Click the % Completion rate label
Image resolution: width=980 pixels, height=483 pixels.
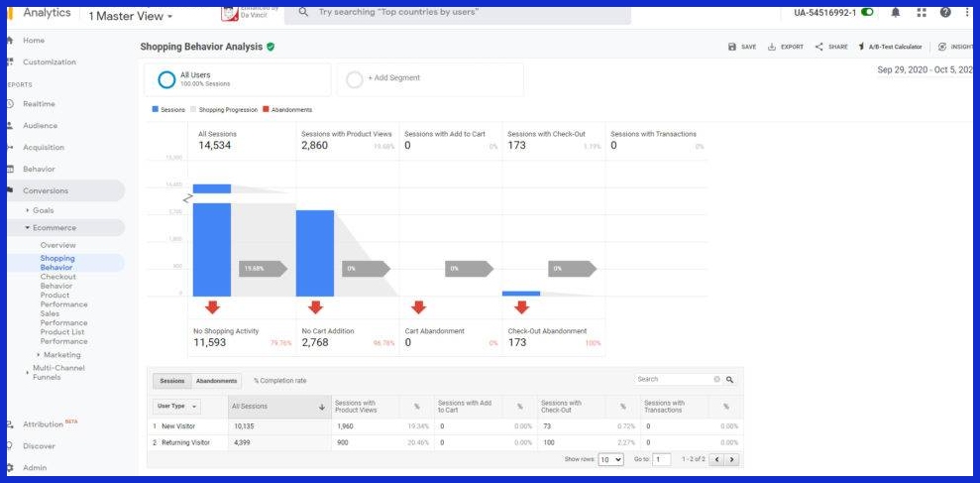[x=280, y=381]
